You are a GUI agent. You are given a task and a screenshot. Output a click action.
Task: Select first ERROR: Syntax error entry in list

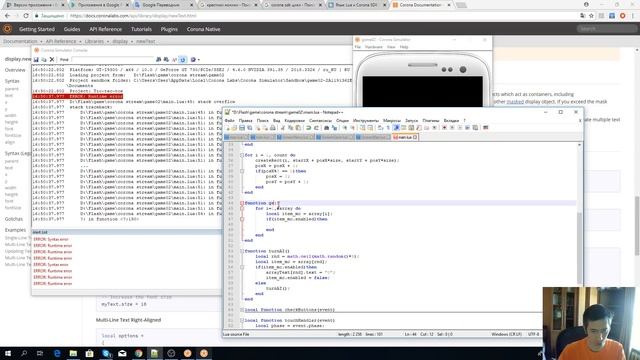point(51,239)
